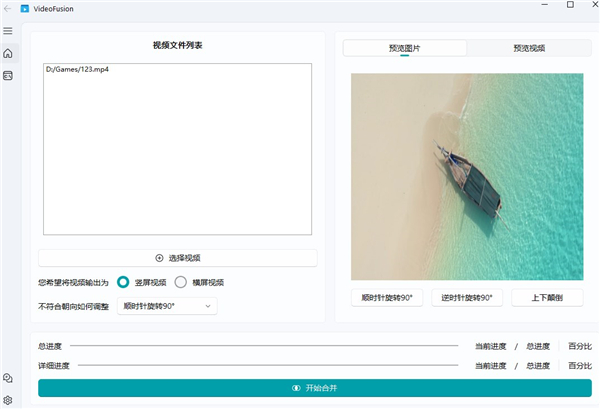Click the 总进度 progress bar
This screenshot has width=600, height=409.
pyautogui.click(x=263, y=346)
